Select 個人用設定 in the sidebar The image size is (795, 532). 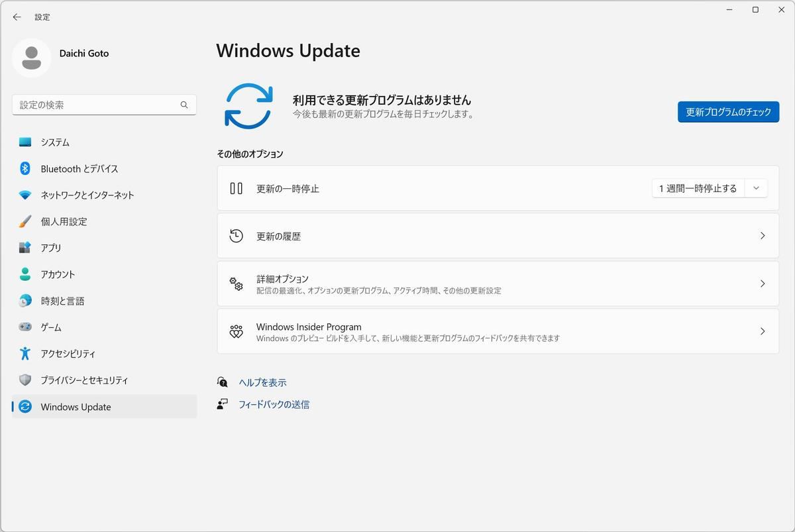(x=104, y=221)
